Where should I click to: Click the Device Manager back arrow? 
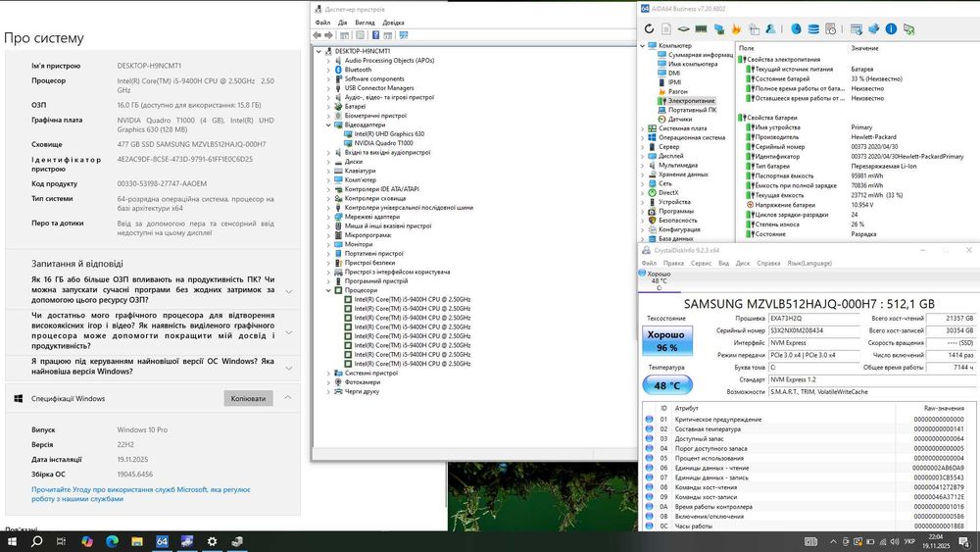coord(317,35)
